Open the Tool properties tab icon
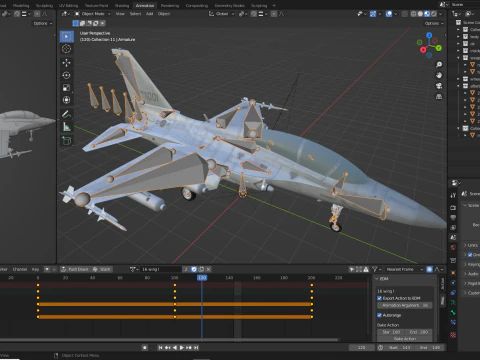Viewport: 480px width, 360px height. click(x=453, y=195)
